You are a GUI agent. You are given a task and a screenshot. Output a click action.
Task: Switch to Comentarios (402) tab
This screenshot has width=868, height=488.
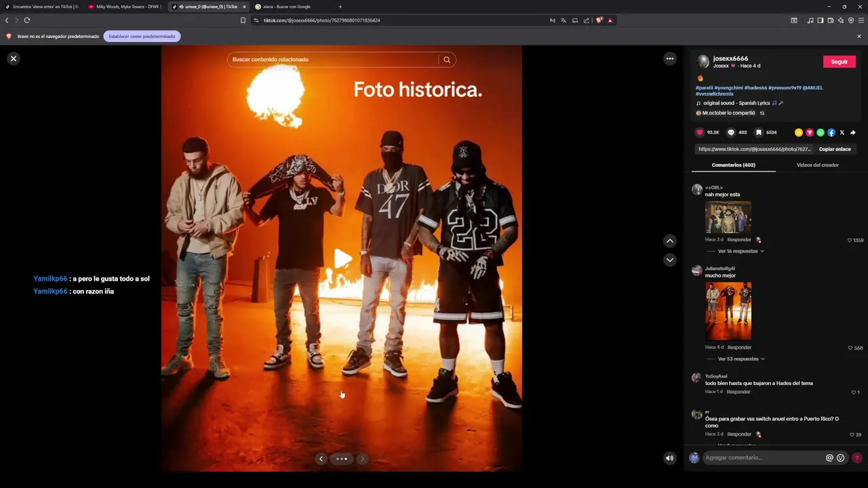point(733,165)
